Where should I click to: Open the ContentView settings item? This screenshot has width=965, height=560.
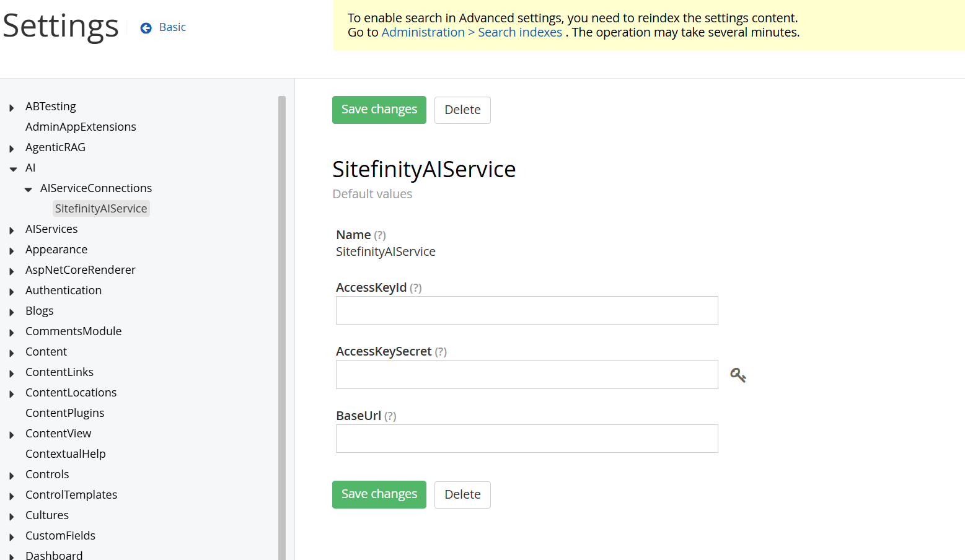tap(58, 434)
